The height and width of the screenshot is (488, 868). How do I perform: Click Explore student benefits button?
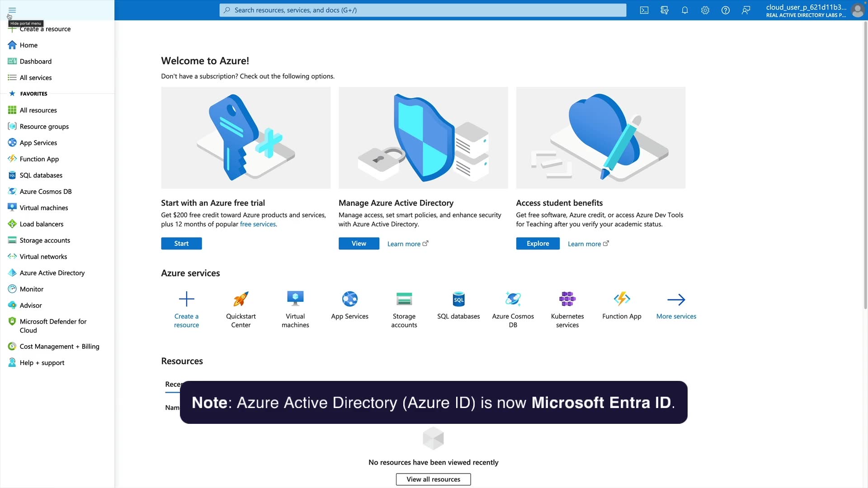click(x=538, y=244)
